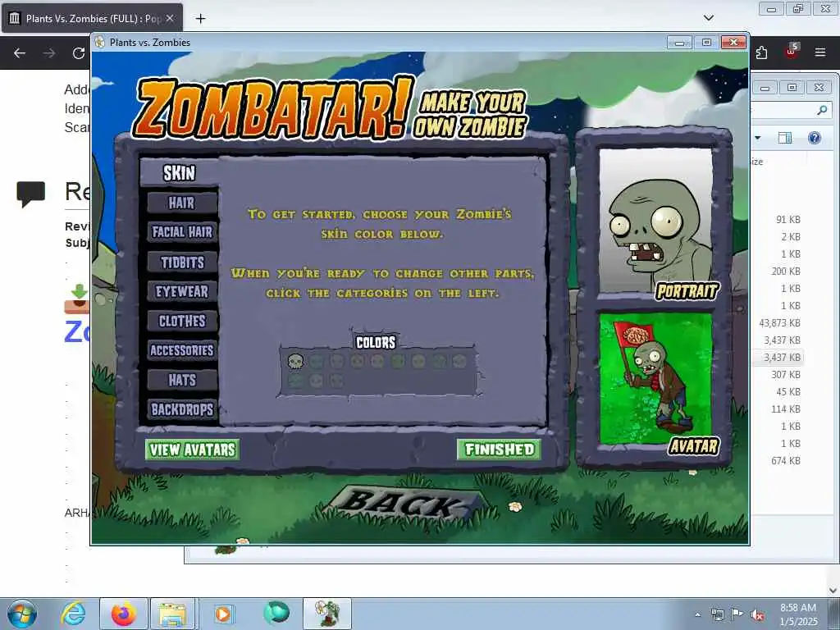Choose the bright green skull skin color
Image resolution: width=840 pixels, height=630 pixels.
[x=398, y=362]
